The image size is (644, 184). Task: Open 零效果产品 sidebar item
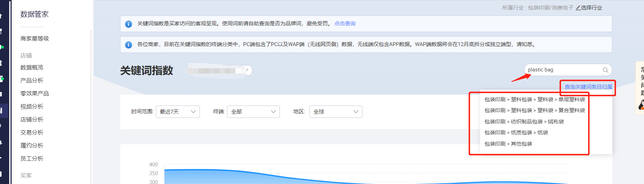(35, 94)
